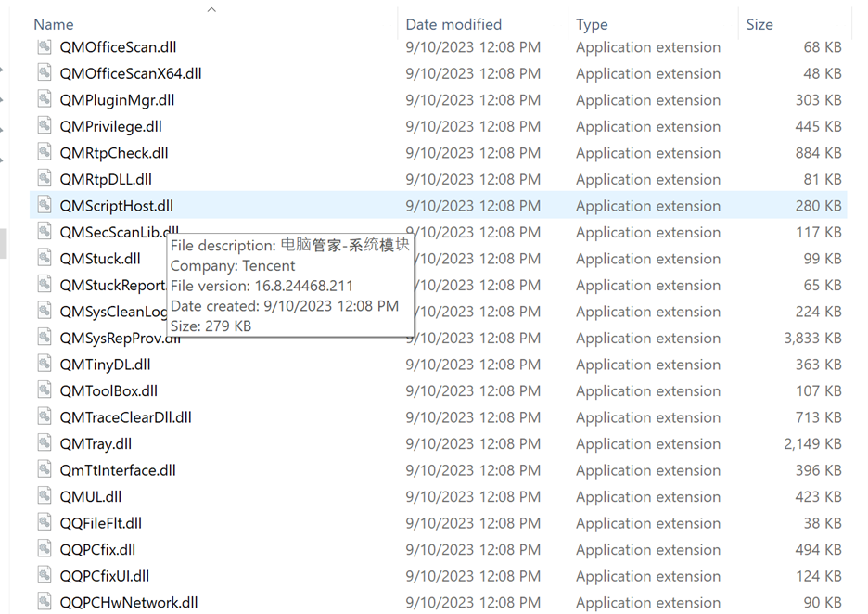Click the QMTraceClearDll.dll file icon
This screenshot has width=868, height=614.
pyautogui.click(x=45, y=416)
